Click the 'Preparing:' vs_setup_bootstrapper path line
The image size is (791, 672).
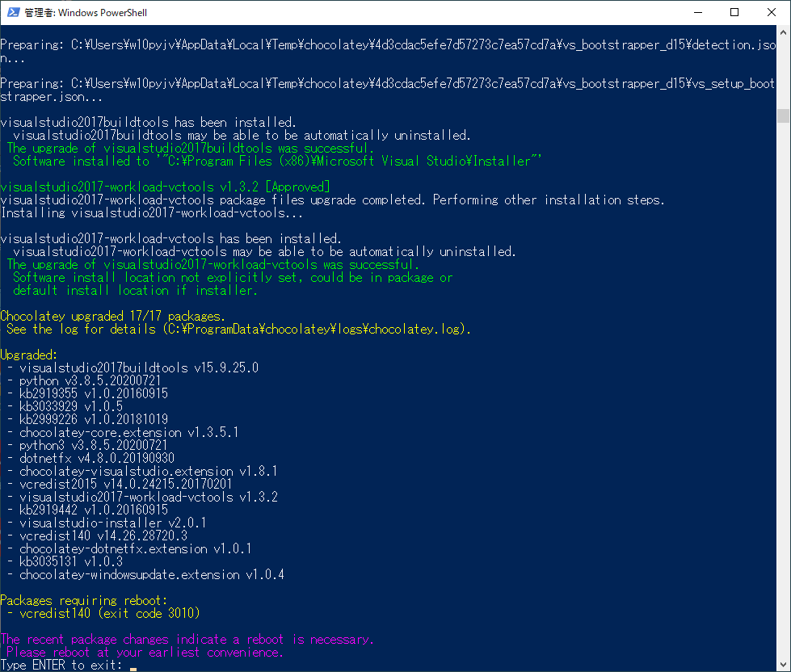click(388, 90)
